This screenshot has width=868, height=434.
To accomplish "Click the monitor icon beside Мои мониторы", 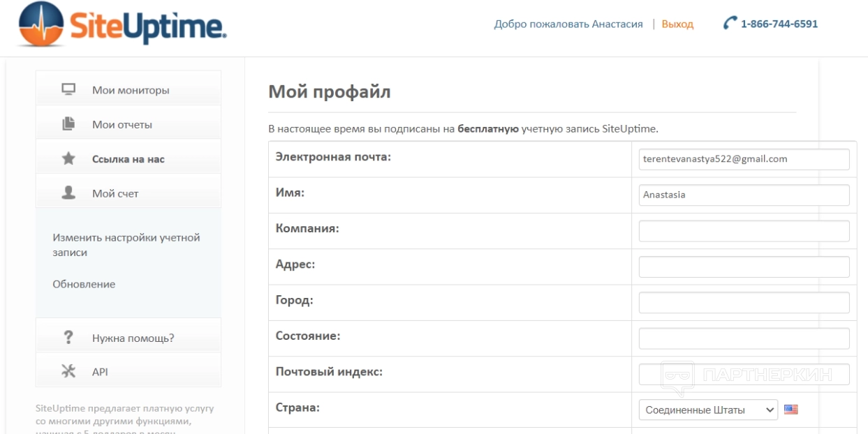I will [x=68, y=89].
